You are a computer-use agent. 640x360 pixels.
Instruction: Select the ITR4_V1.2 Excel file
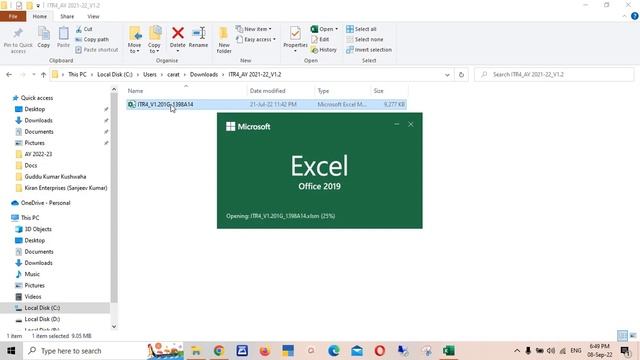(x=266, y=104)
